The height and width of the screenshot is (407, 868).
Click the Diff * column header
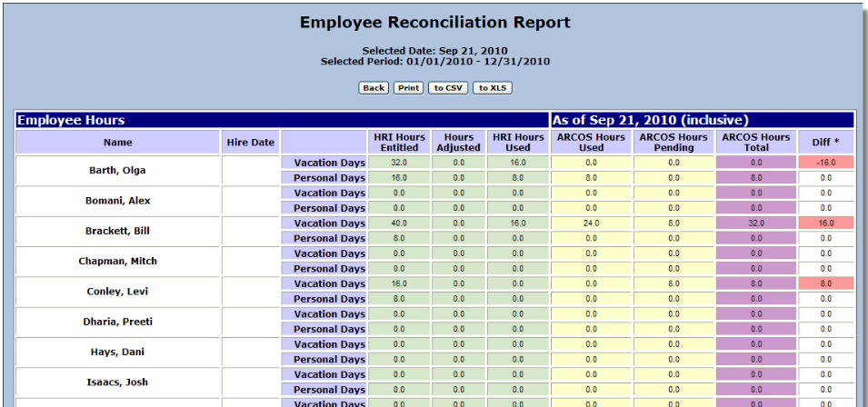click(x=826, y=142)
